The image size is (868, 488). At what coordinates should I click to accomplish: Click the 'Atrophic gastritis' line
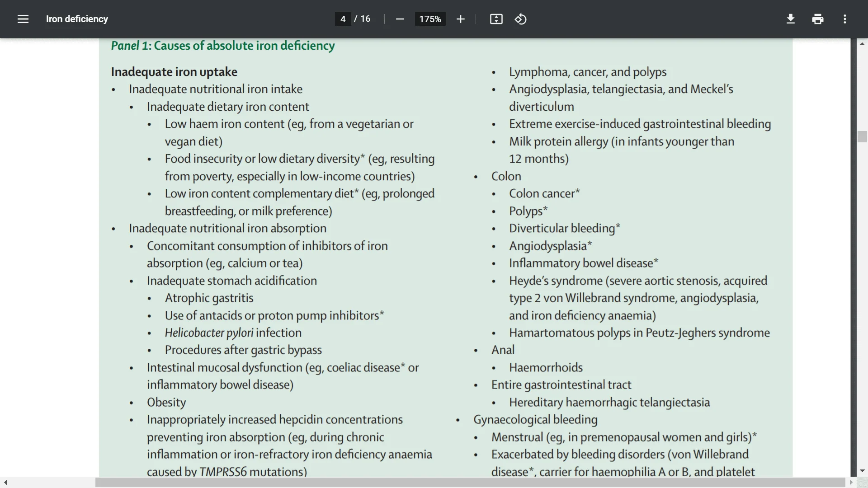(x=209, y=298)
